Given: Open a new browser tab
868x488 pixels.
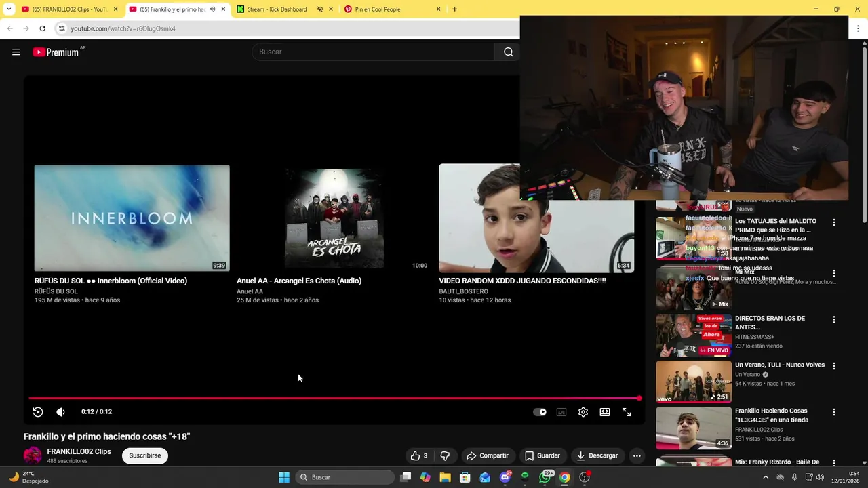Looking at the screenshot, I should pos(454,9).
